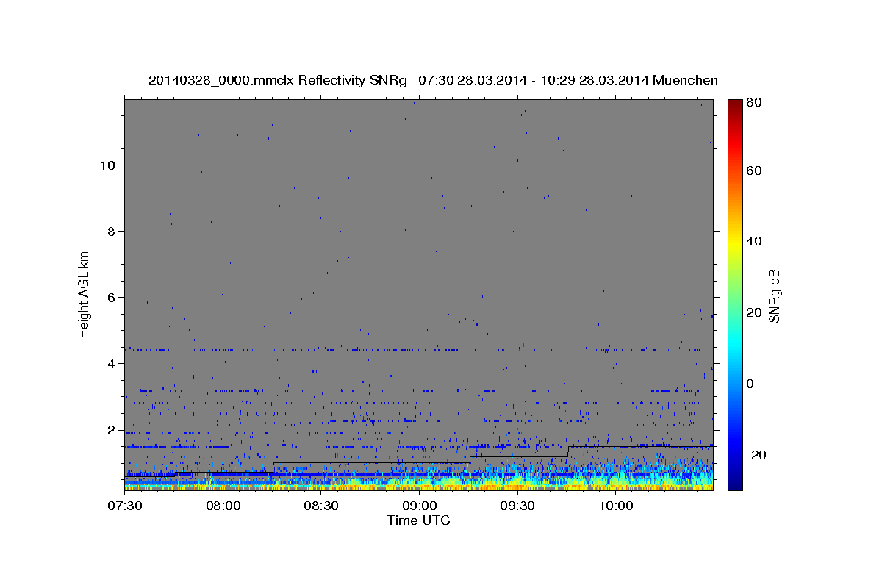The width and height of the screenshot is (882, 588).
Task: Click the height tick label 8
Action: tap(111, 231)
